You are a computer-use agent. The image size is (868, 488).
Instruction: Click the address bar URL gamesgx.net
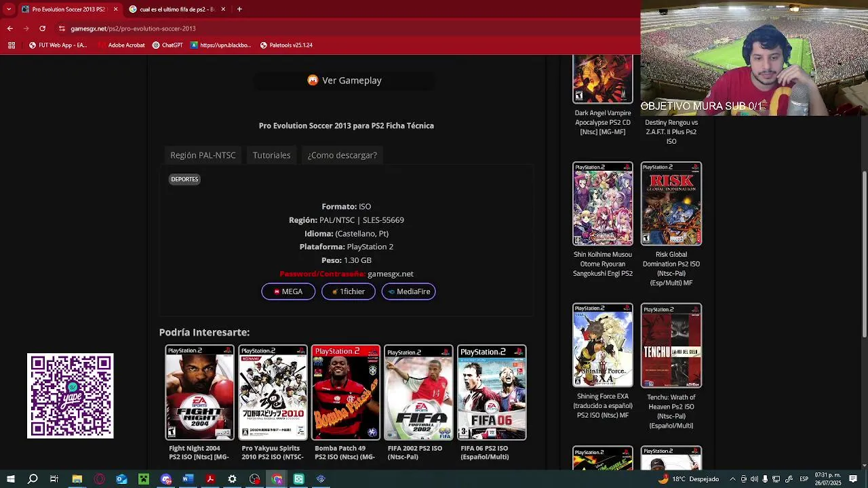click(x=133, y=28)
